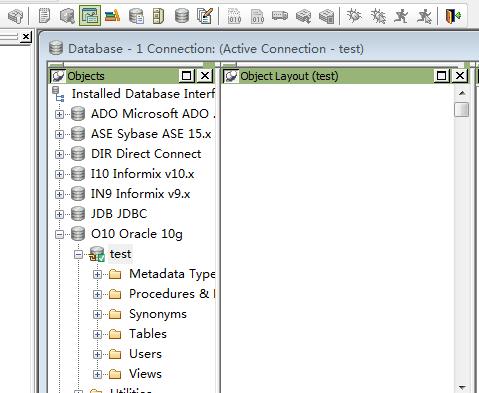
Task: Maximize the Object Layout (test) pane
Action: (x=441, y=76)
